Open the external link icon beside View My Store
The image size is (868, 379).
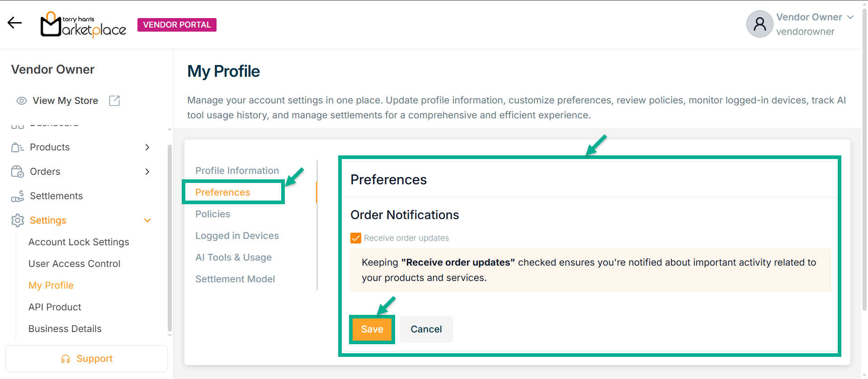click(x=114, y=101)
